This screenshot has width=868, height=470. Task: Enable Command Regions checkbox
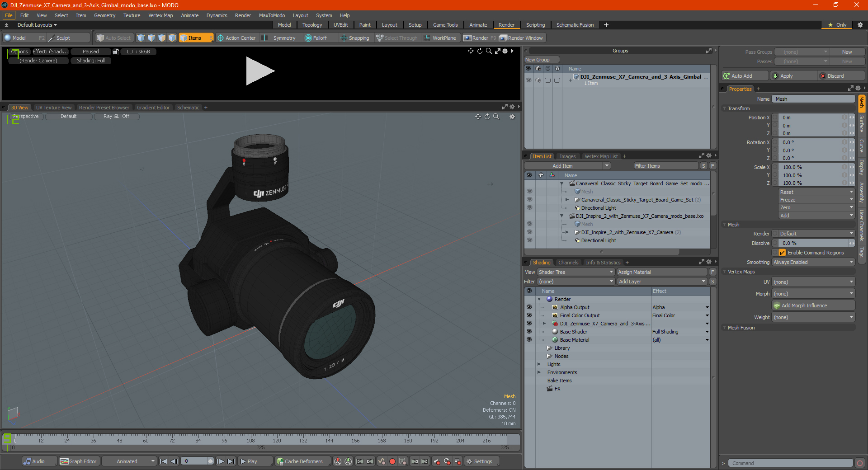(783, 253)
